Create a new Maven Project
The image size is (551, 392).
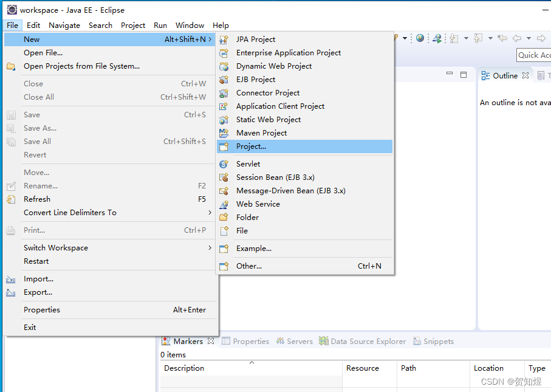coord(305,133)
